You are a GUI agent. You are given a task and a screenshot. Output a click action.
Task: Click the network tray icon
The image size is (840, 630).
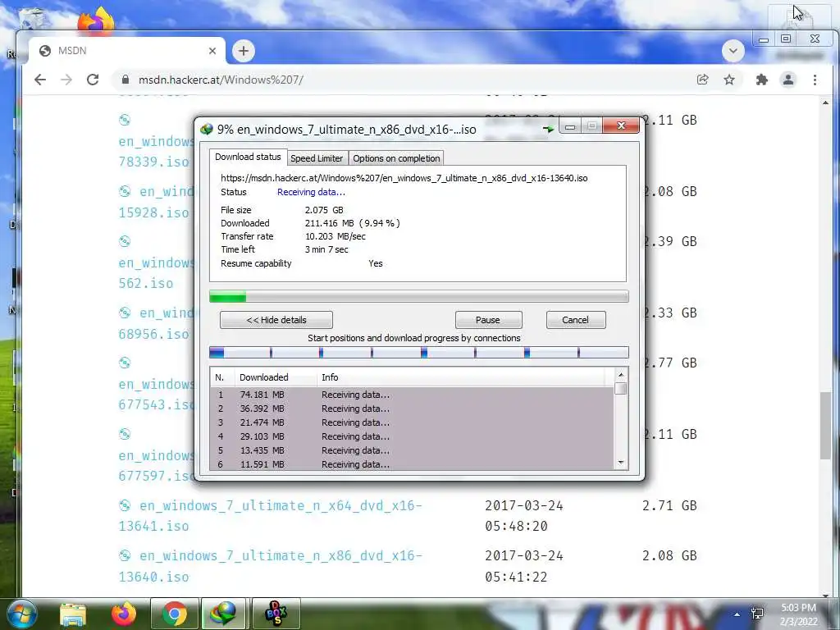click(757, 614)
